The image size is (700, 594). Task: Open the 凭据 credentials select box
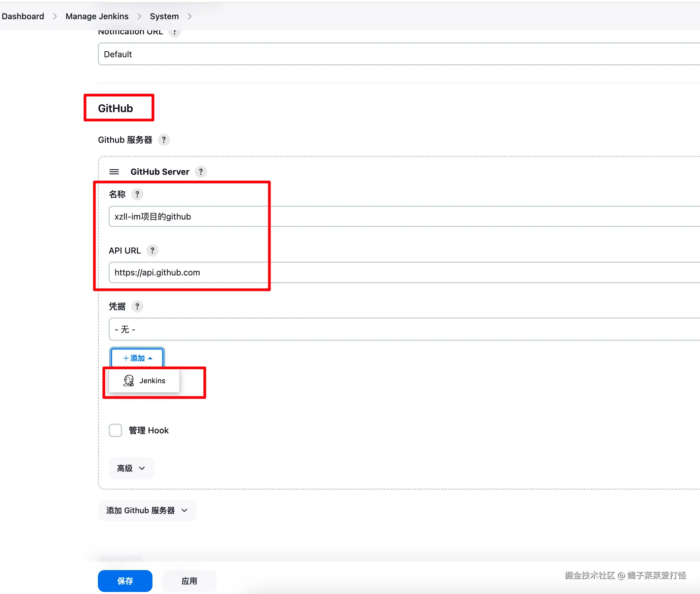(x=404, y=329)
